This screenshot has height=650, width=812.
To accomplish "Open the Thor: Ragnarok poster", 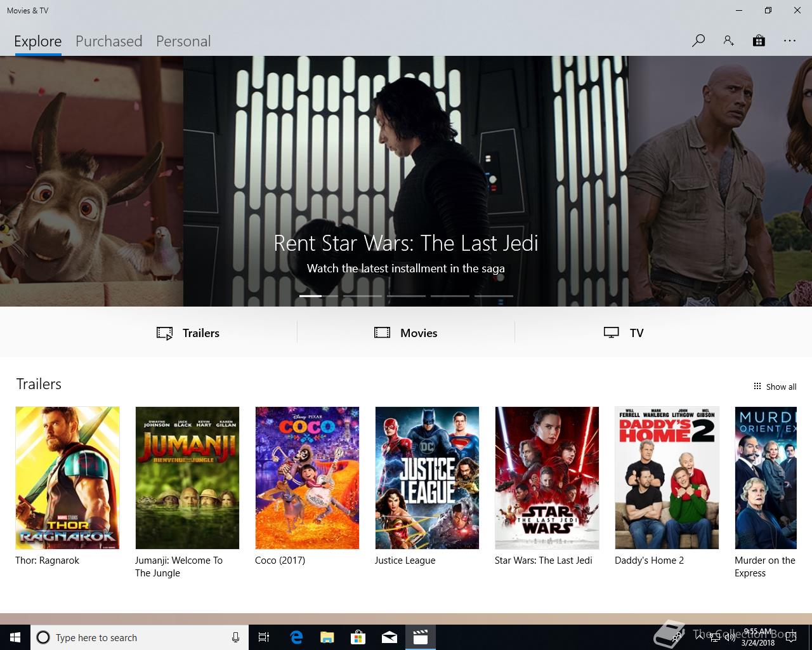I will [x=67, y=478].
